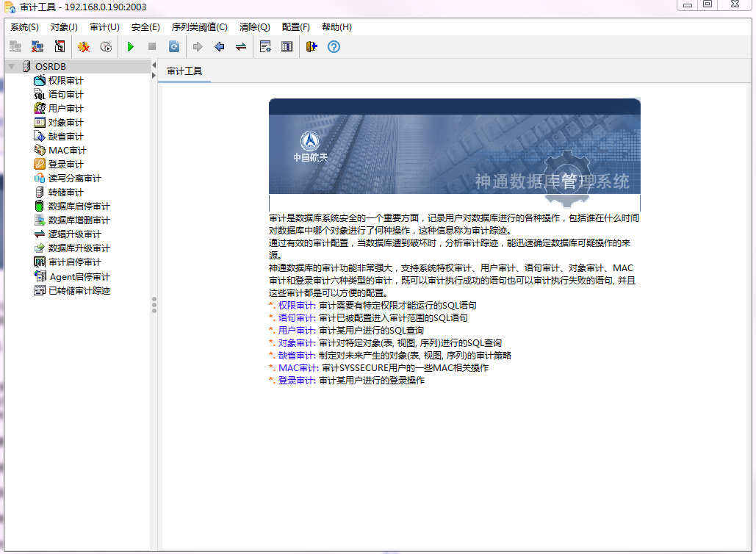This screenshot has width=756, height=554.
Task: Select 登录审计 in the tree
Action: pyautogui.click(x=65, y=165)
